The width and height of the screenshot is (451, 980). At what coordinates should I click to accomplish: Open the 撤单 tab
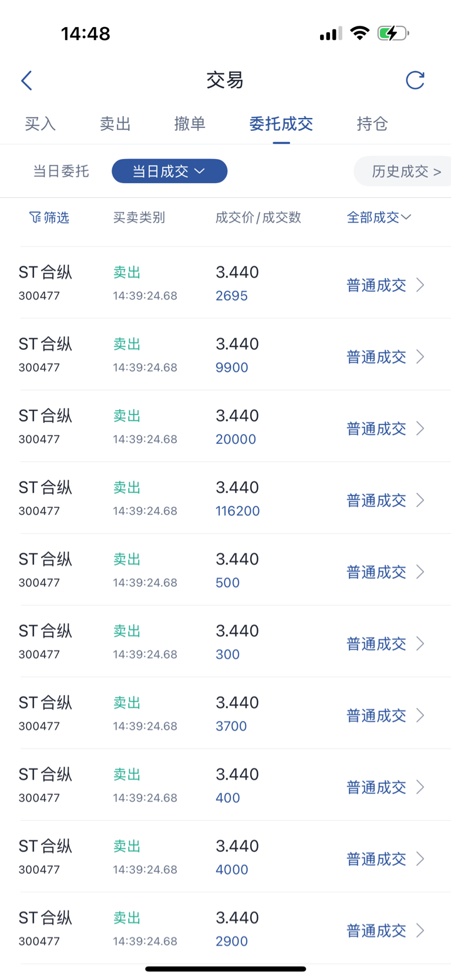click(190, 124)
